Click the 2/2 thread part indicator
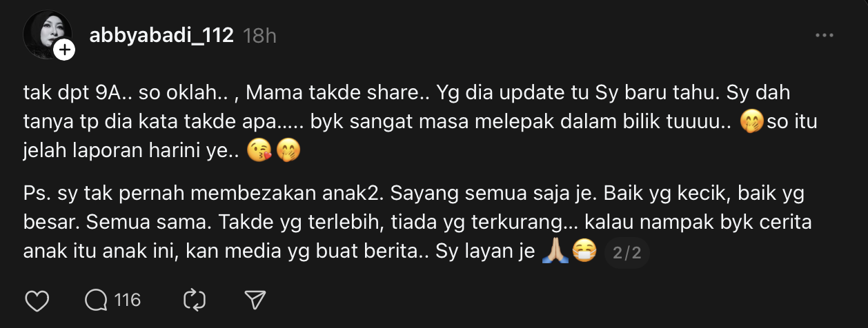 627,253
